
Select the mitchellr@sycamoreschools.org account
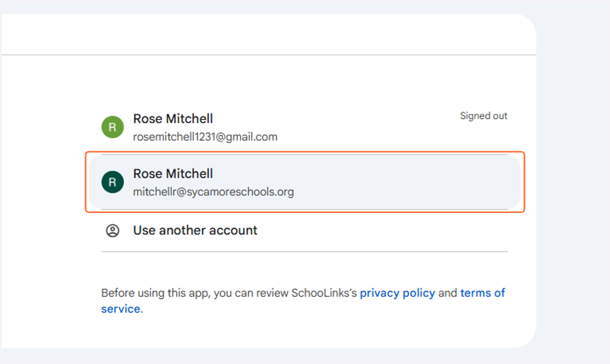(304, 183)
